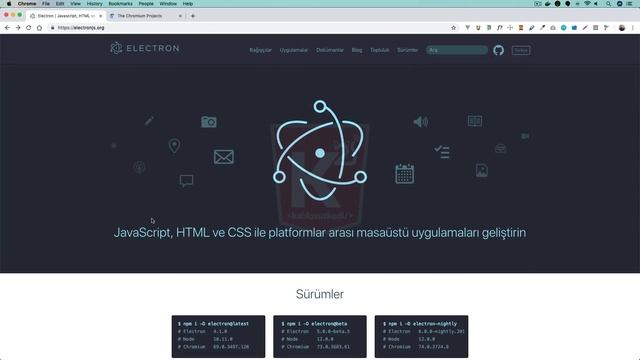Click the volume icon in menu bar

pos(596,4)
